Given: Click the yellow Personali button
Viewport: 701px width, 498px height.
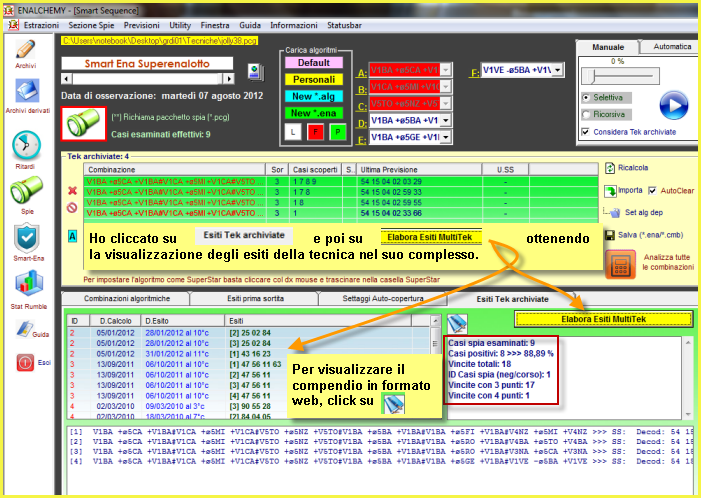Looking at the screenshot, I should 314,80.
